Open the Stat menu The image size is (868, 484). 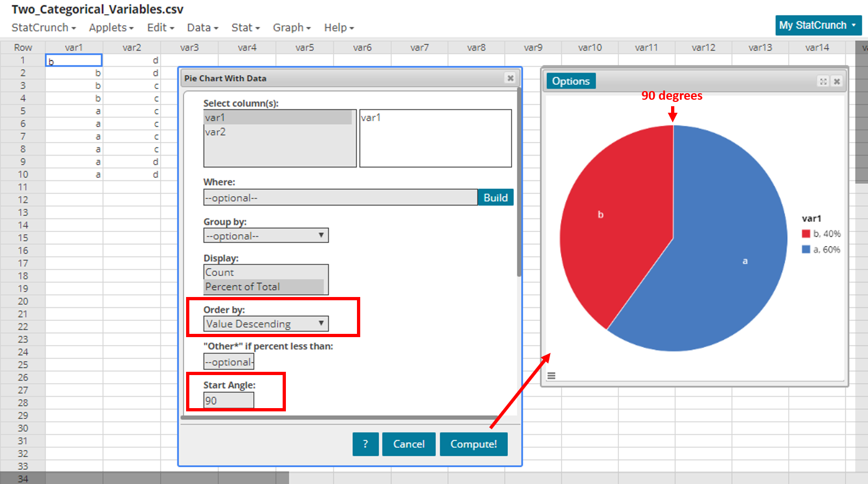coord(245,28)
